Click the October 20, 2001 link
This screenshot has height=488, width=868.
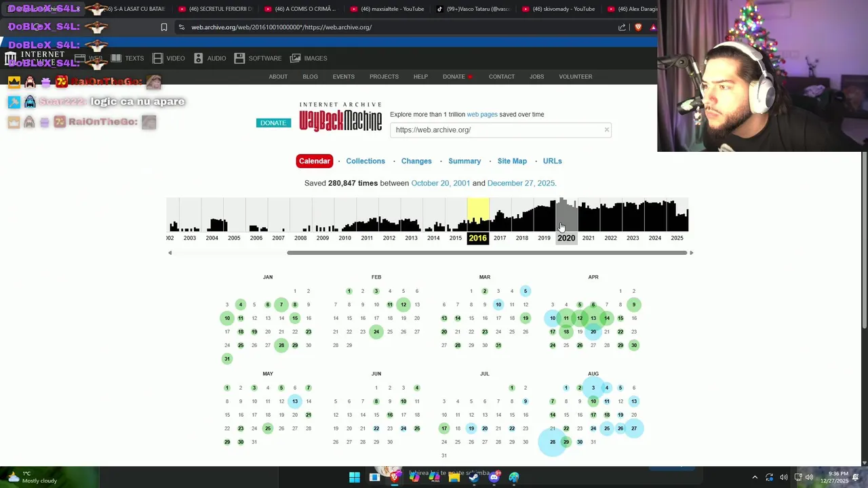(440, 183)
